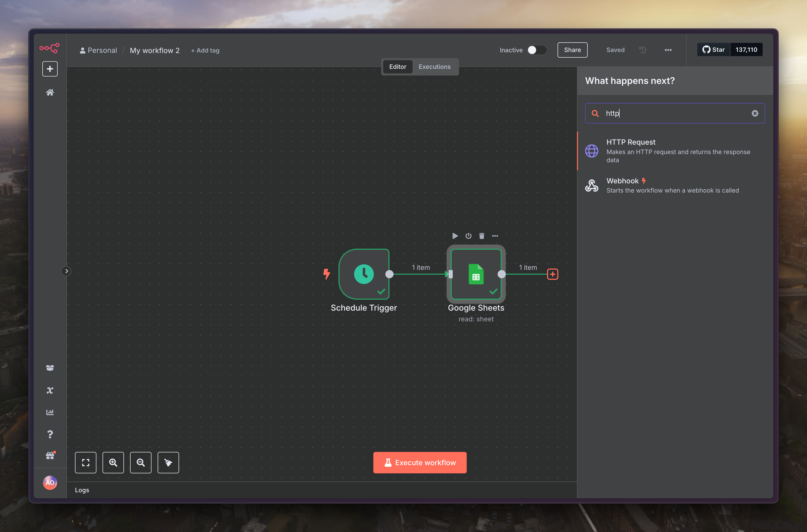Screen dimensions: 807x532
Task: Open the Insights chart icon
Action: pos(50,412)
